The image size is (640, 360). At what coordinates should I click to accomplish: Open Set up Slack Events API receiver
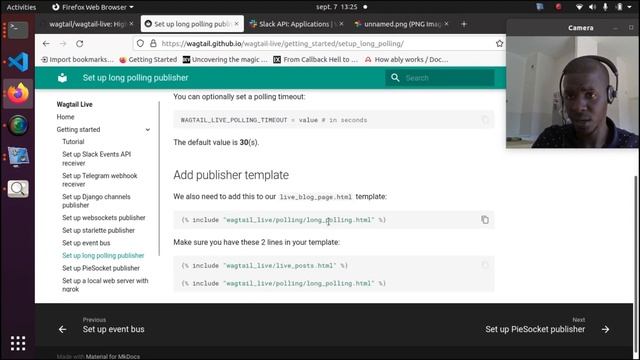click(x=96, y=159)
